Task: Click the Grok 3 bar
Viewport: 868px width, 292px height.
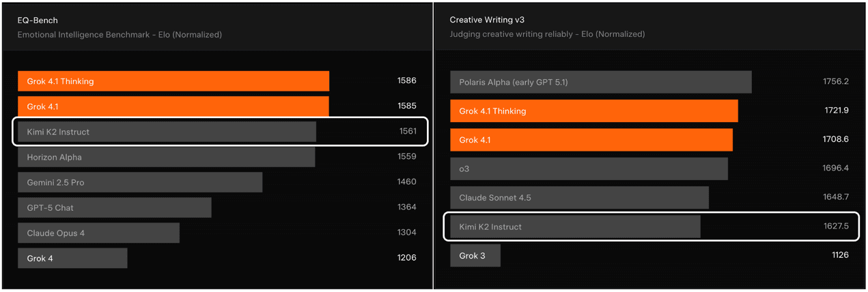Action: (x=475, y=256)
